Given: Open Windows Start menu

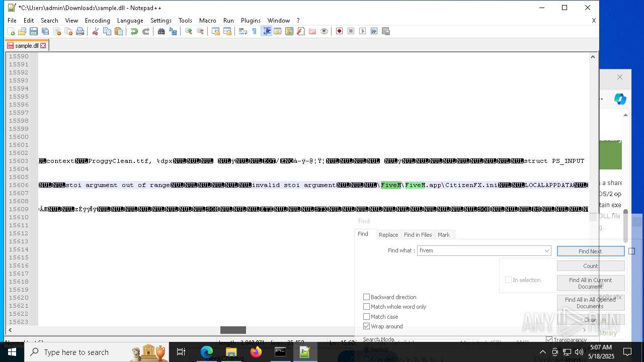Looking at the screenshot, I should (x=12, y=352).
